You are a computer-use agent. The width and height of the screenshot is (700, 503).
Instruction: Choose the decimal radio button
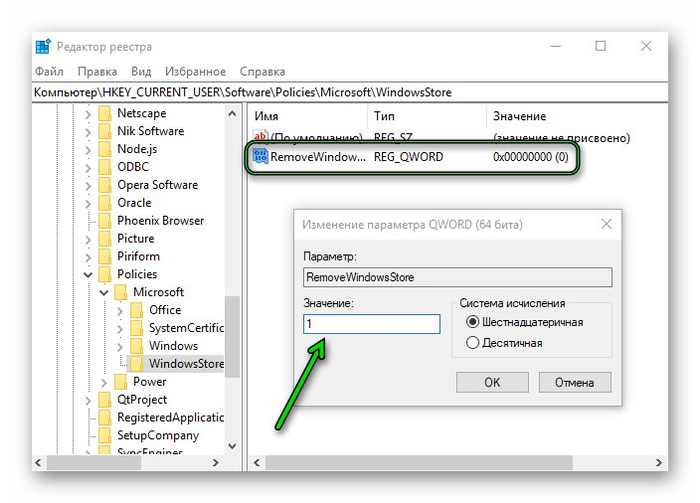pos(473,343)
